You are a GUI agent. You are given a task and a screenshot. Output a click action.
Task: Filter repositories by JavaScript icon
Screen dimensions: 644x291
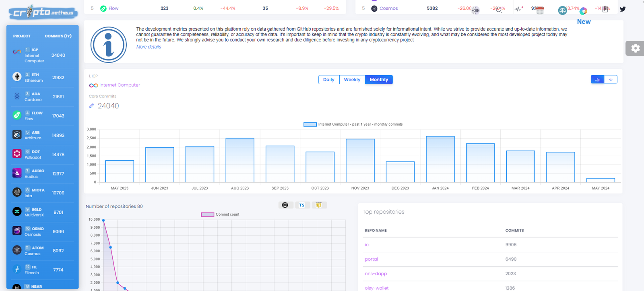319,205
